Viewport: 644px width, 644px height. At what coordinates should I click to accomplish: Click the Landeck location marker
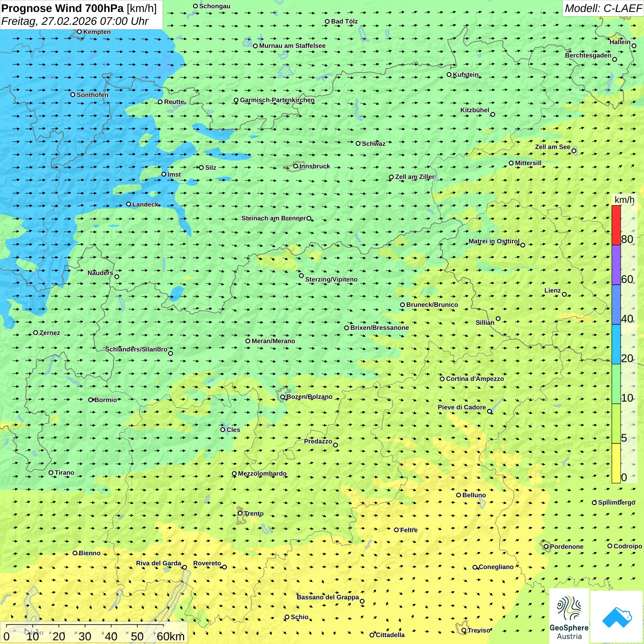128,204
